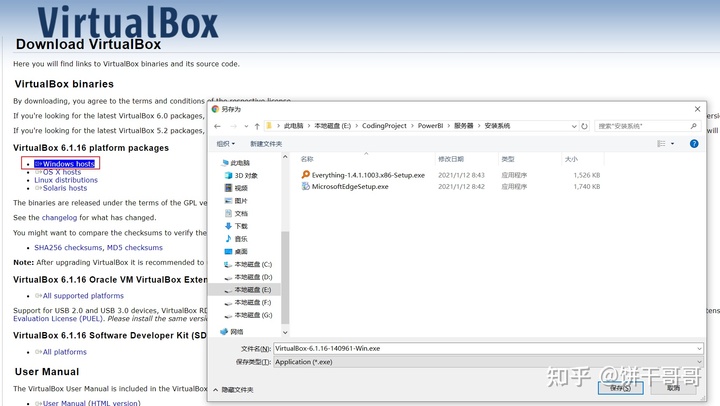
Task: Sort files by 大小 column
Action: [x=571, y=159]
